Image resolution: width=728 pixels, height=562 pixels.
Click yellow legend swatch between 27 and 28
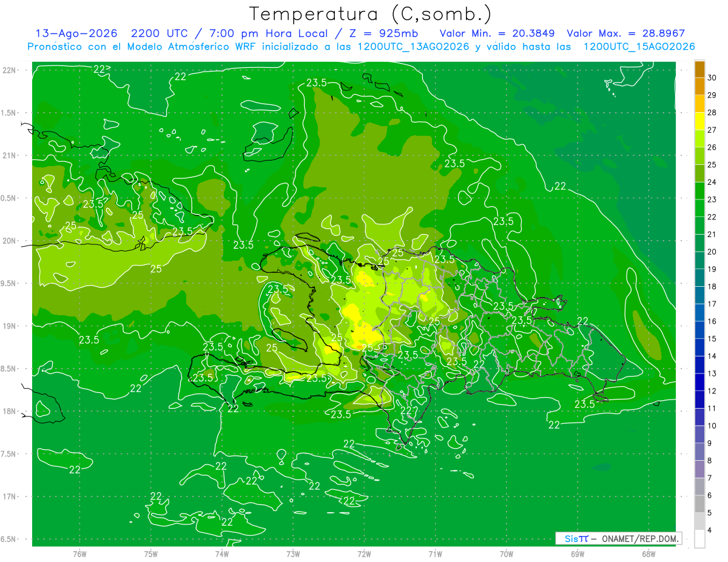click(699, 121)
